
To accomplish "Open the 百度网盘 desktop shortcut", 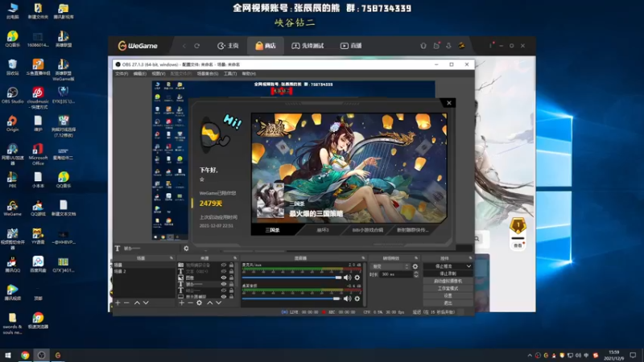I will (38, 265).
